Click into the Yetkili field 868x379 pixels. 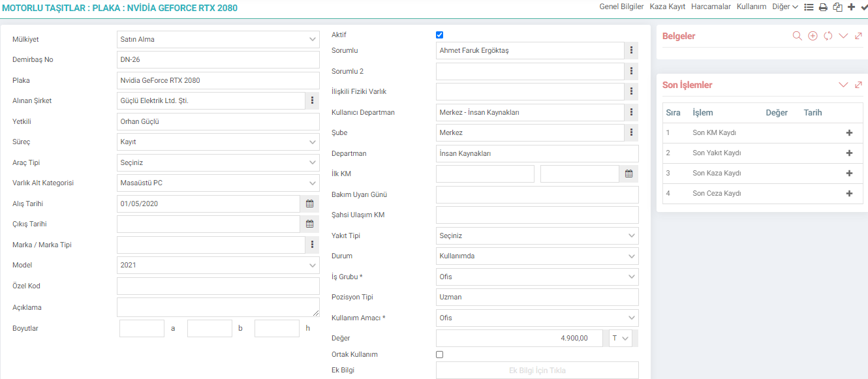pos(218,121)
